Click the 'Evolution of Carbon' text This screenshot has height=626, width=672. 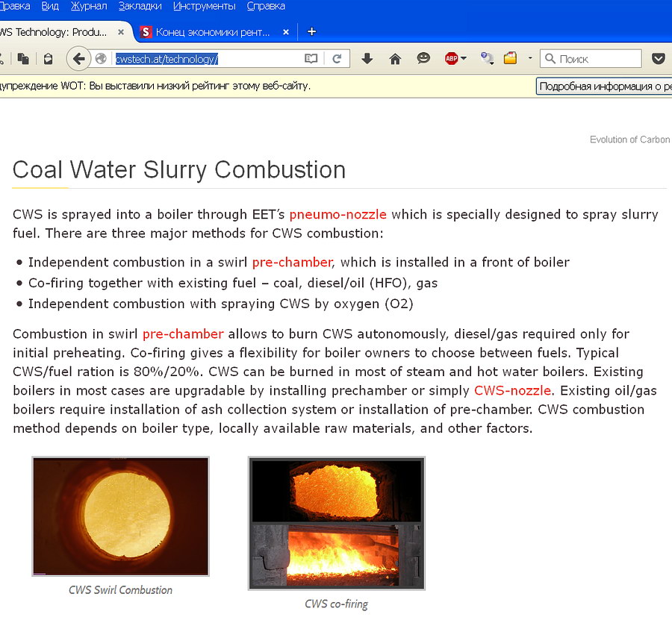629,140
